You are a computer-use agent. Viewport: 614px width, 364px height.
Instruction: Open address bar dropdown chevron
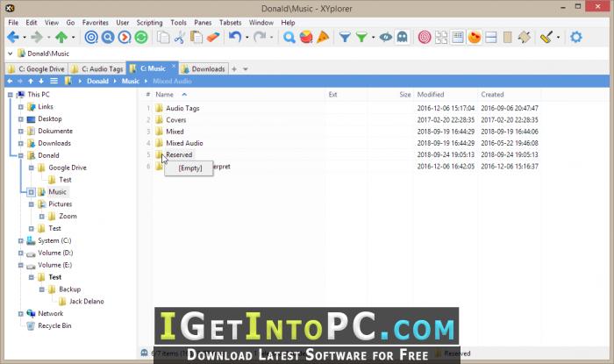[11, 54]
